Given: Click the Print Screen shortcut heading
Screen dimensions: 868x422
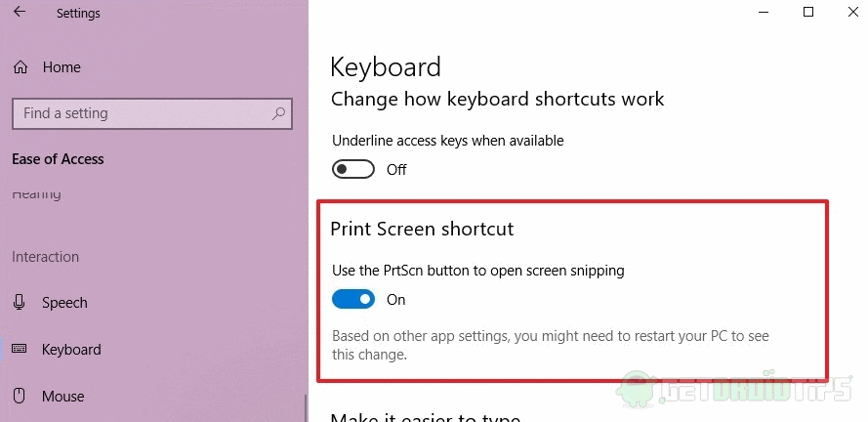Looking at the screenshot, I should pyautogui.click(x=422, y=229).
